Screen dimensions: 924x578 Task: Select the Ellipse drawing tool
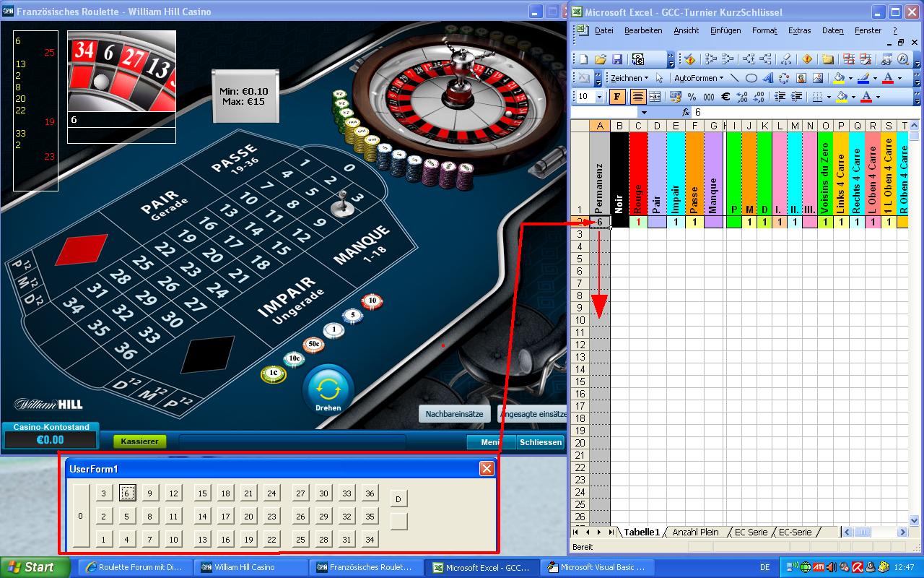(x=751, y=78)
